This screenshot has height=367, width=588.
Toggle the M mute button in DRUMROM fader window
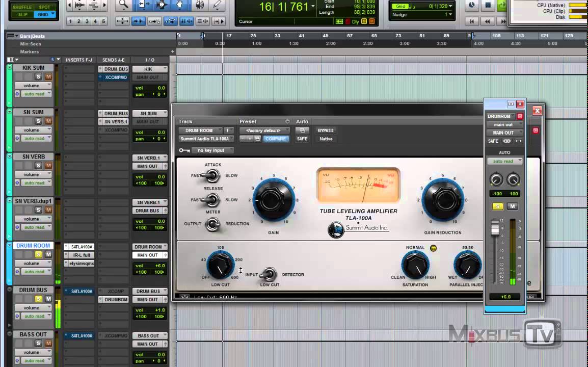pyautogui.click(x=512, y=206)
